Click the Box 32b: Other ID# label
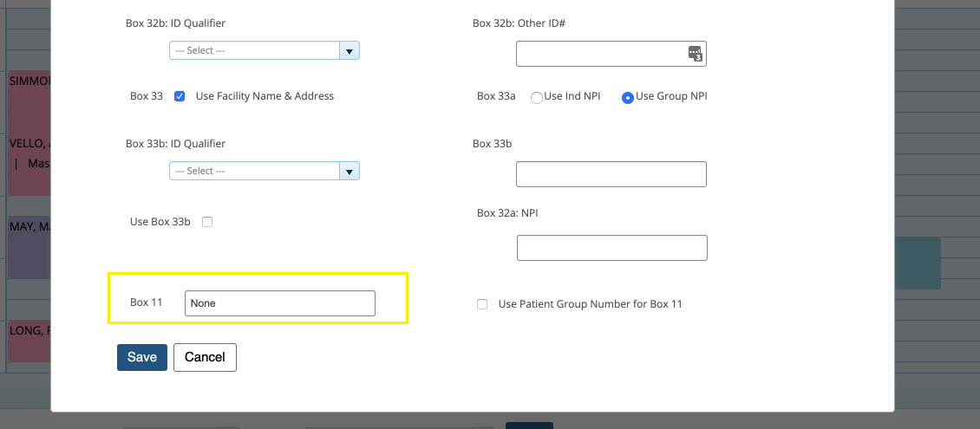980x429 pixels. coord(519,23)
